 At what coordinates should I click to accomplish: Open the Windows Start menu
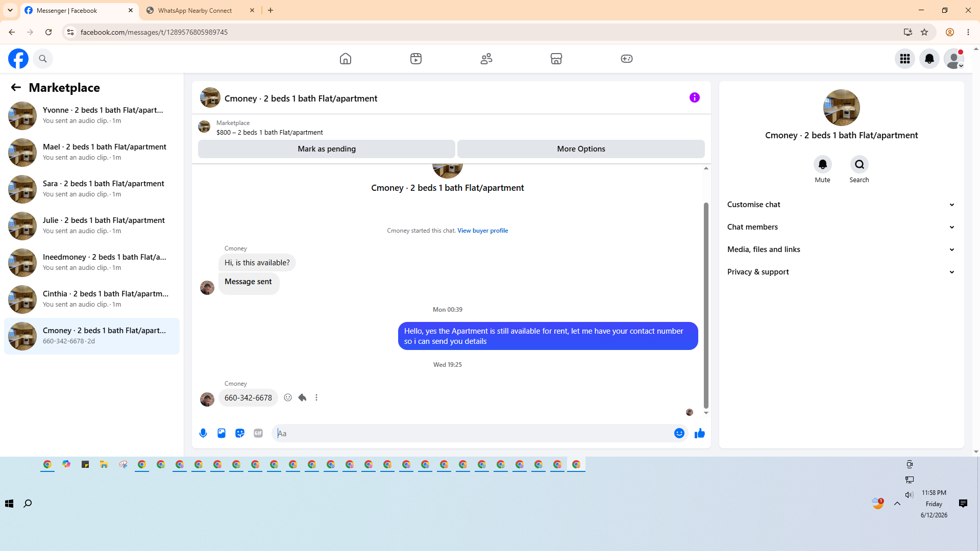[x=9, y=504]
